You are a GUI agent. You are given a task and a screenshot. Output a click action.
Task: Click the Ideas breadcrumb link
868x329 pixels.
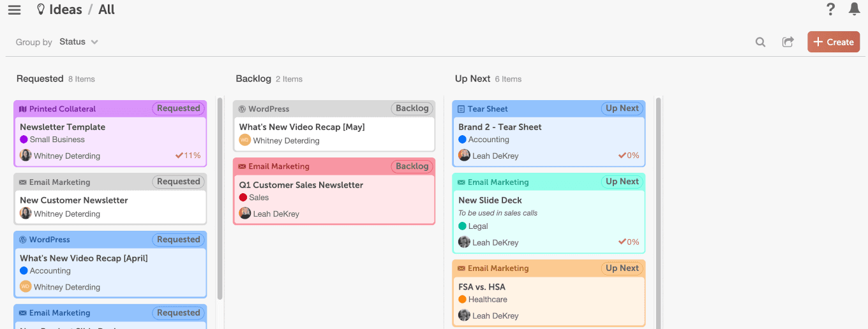pyautogui.click(x=65, y=10)
